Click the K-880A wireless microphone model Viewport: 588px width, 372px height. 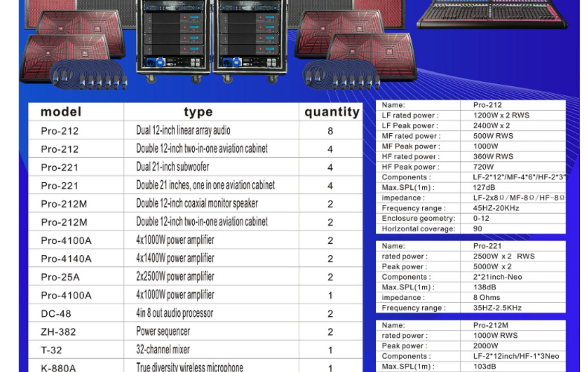coord(58,368)
